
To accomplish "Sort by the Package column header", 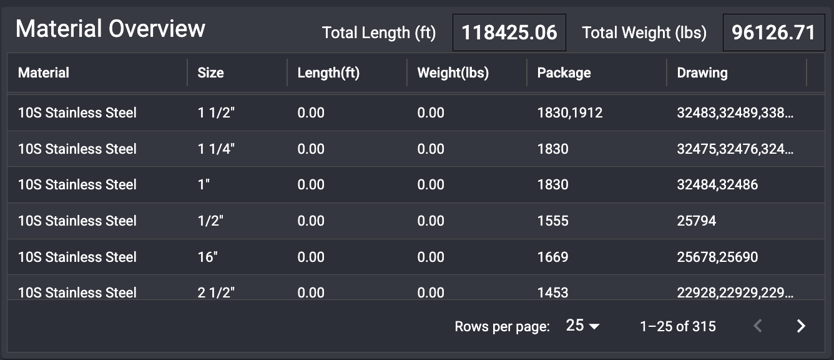I will coord(564,72).
